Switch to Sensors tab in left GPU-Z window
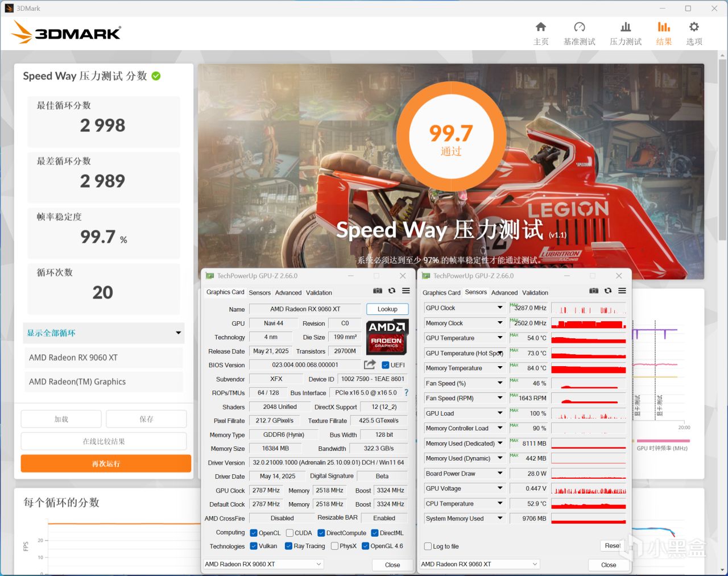 pyautogui.click(x=259, y=293)
